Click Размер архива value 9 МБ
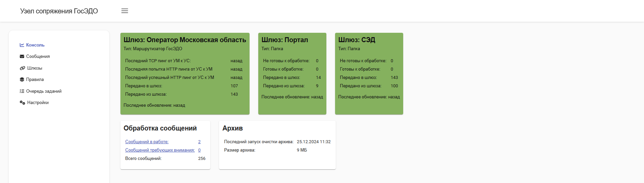 pyautogui.click(x=302, y=150)
